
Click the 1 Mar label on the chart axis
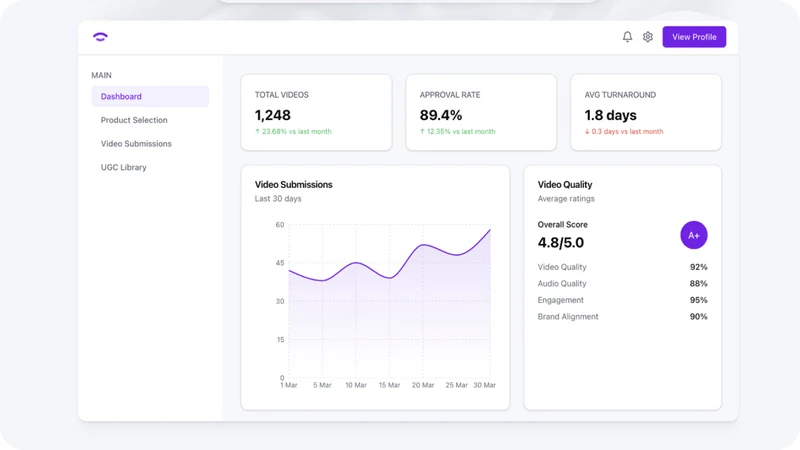[x=289, y=385]
